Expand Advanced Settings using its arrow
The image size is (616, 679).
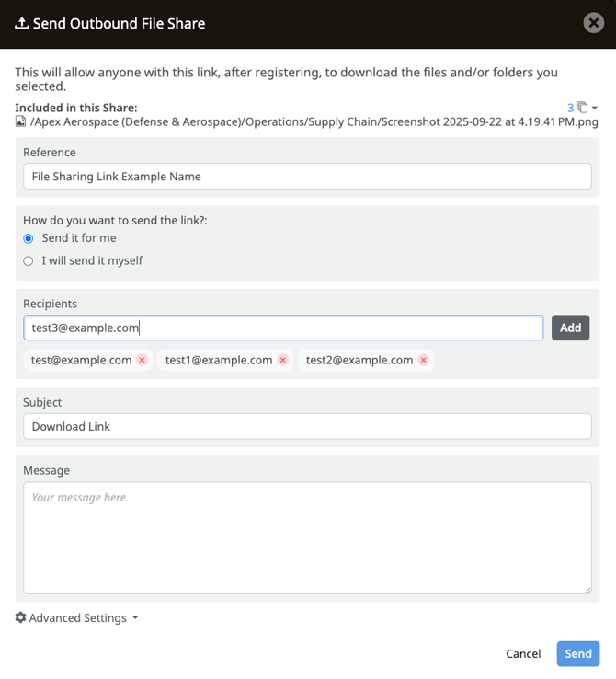pos(135,618)
